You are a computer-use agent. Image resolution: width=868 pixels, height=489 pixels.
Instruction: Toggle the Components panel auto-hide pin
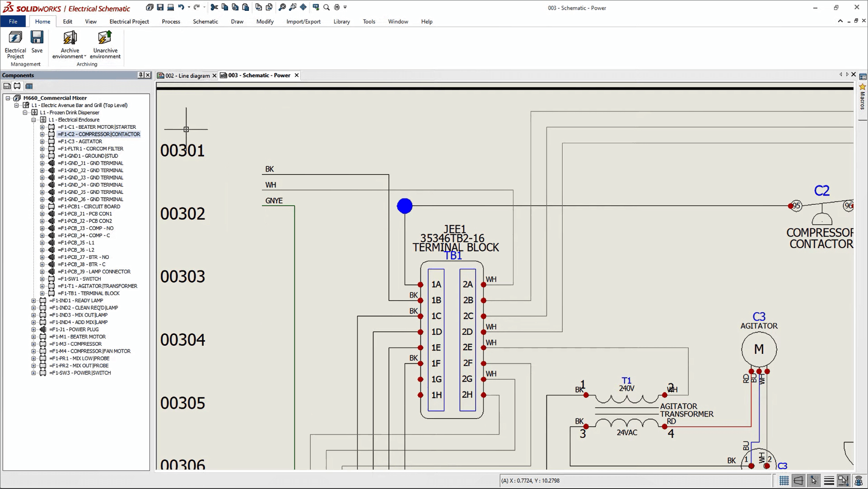141,75
